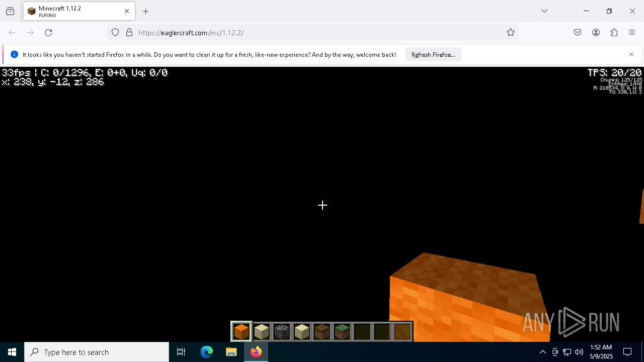Open Windows notification center

[x=627, y=352]
